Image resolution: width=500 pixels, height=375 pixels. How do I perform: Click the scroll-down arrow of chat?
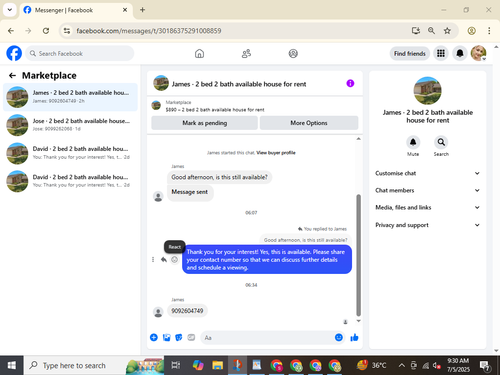click(x=359, y=321)
